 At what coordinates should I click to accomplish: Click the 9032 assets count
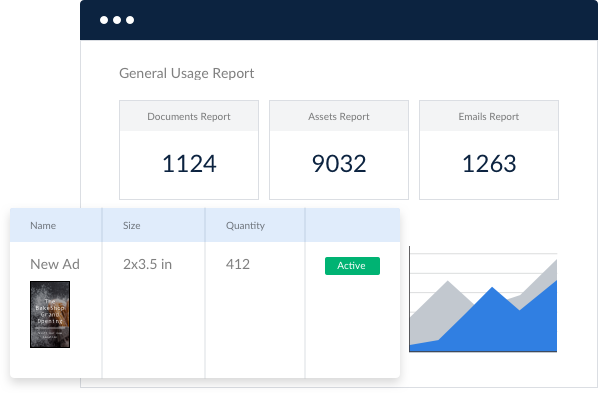point(339,164)
